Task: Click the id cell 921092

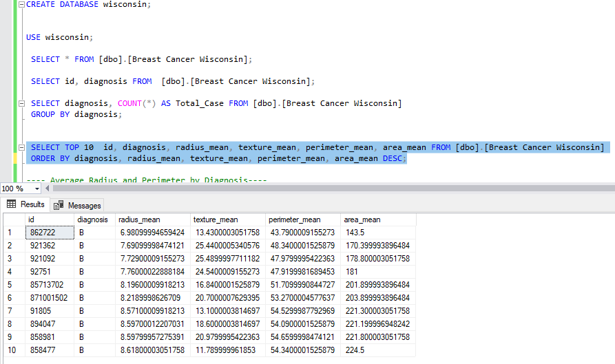Action: point(50,259)
